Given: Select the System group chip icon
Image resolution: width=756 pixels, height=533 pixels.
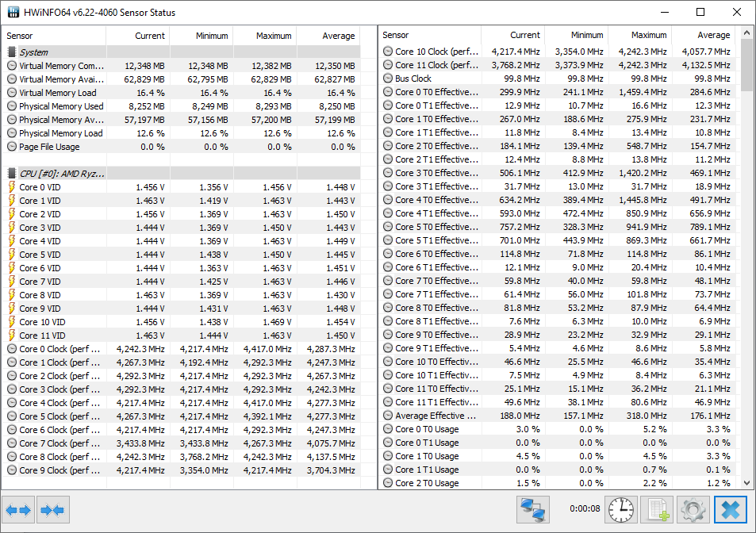Looking at the screenshot, I should point(12,52).
